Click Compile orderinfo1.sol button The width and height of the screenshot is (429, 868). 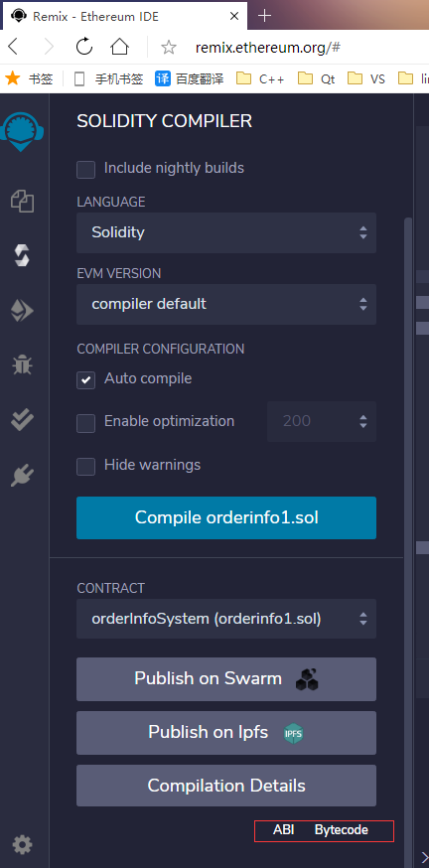226,517
